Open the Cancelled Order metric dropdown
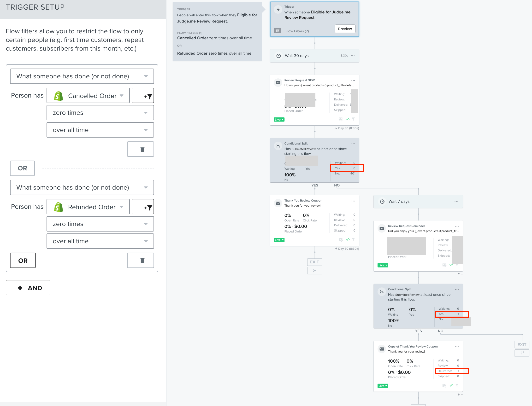The width and height of the screenshot is (532, 406). tap(88, 96)
